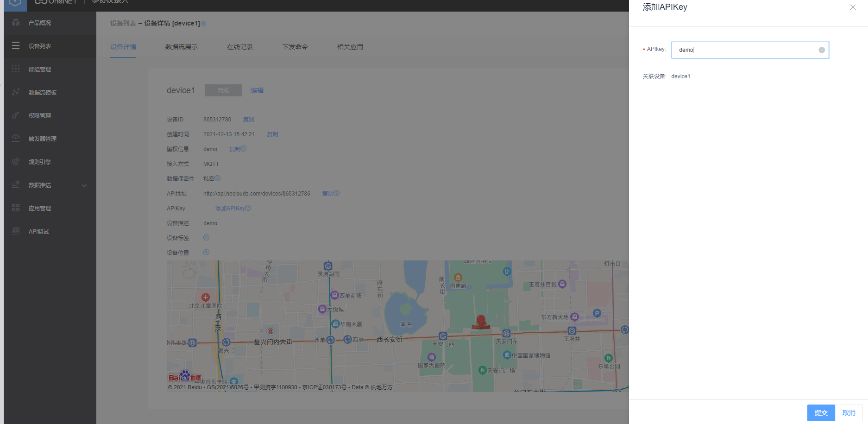Copy the 设备ID value

tap(249, 120)
